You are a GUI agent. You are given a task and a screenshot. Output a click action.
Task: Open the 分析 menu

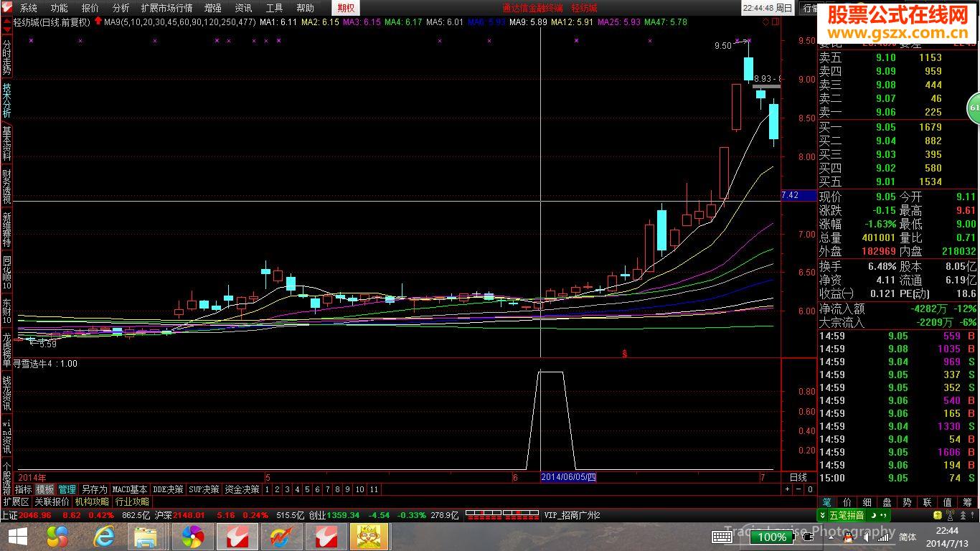121,8
